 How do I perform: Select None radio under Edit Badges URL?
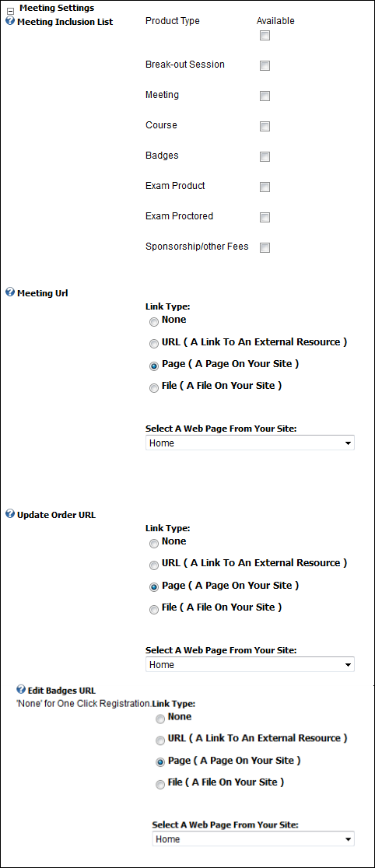[x=160, y=719]
